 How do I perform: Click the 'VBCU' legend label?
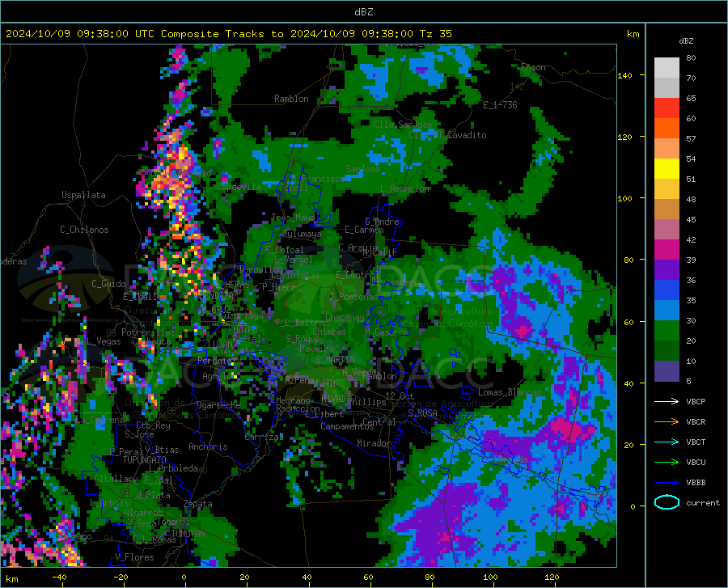click(696, 463)
